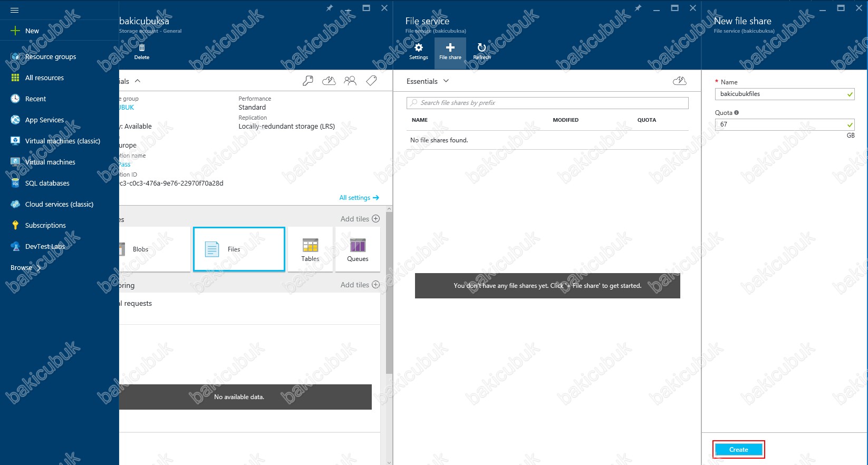
Task: Click the SQL databases icon in sidebar
Action: click(x=15, y=183)
